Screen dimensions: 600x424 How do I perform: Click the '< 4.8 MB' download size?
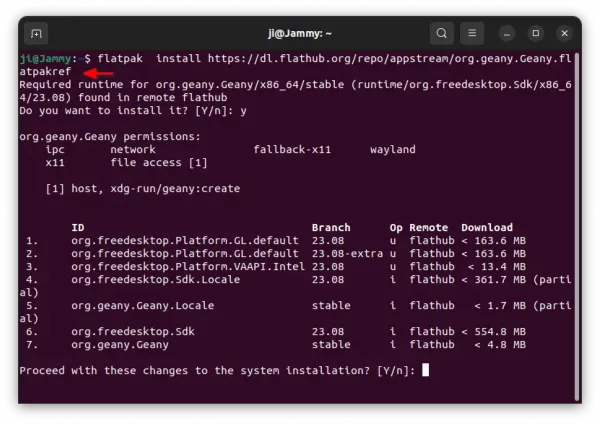click(x=500, y=345)
